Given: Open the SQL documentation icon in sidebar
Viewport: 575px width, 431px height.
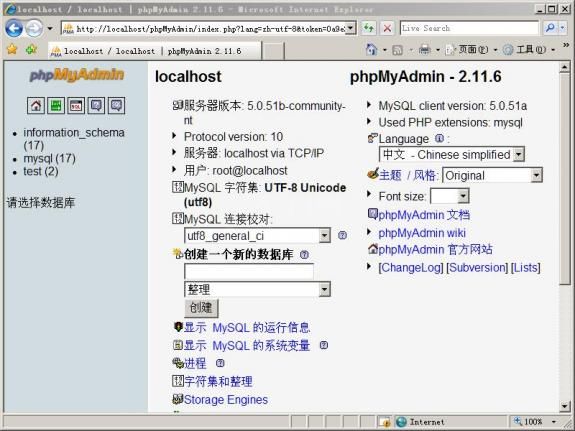Looking at the screenshot, I should coord(116,106).
